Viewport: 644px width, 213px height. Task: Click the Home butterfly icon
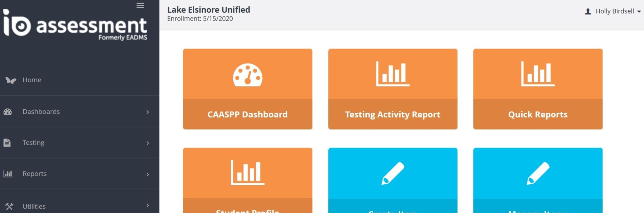(11, 80)
